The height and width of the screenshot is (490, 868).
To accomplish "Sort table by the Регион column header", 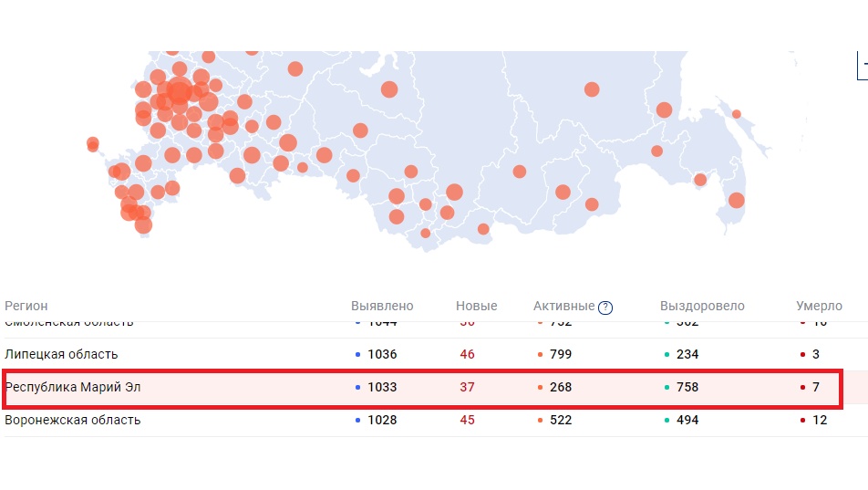I will coord(26,307).
